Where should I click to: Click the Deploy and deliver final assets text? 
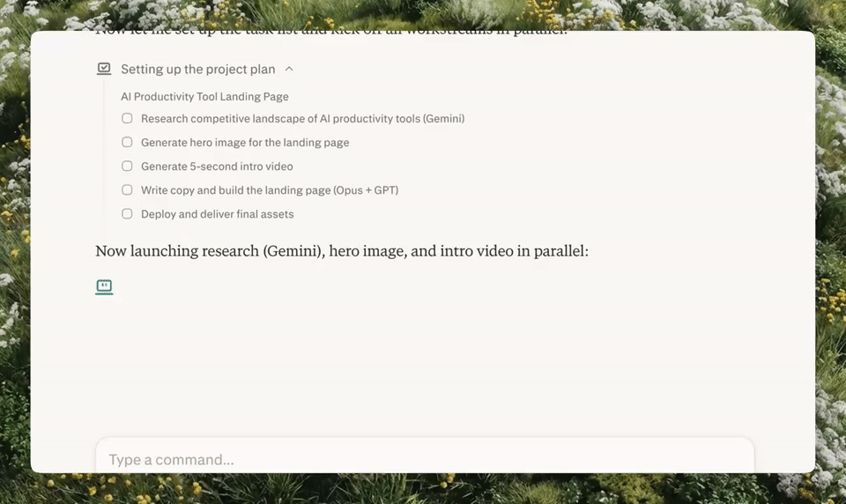pos(218,214)
